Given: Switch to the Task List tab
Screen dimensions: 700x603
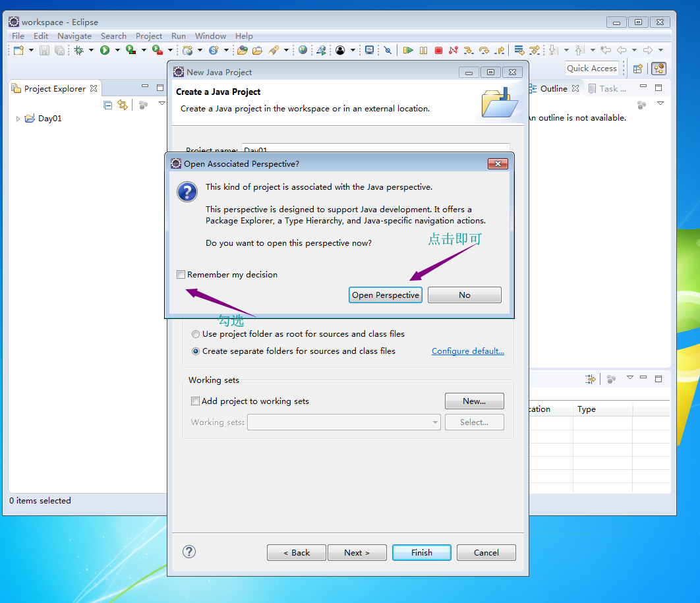Looking at the screenshot, I should pos(608,89).
